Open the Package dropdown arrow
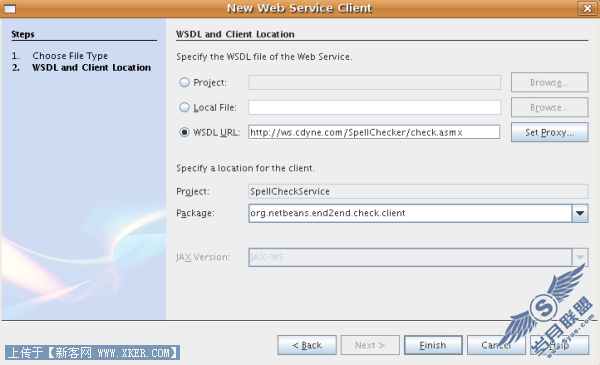Screen dimensions: 600x365 (580, 213)
